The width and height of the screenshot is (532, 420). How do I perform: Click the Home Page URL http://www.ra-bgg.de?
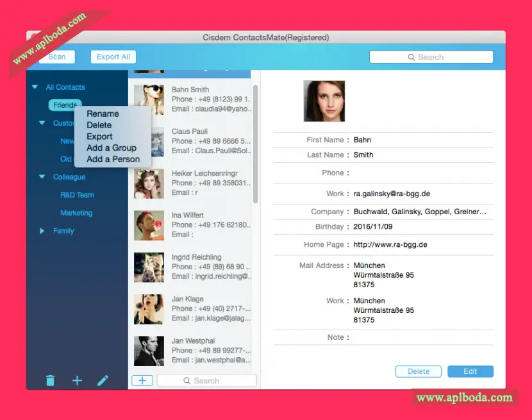[x=390, y=244]
